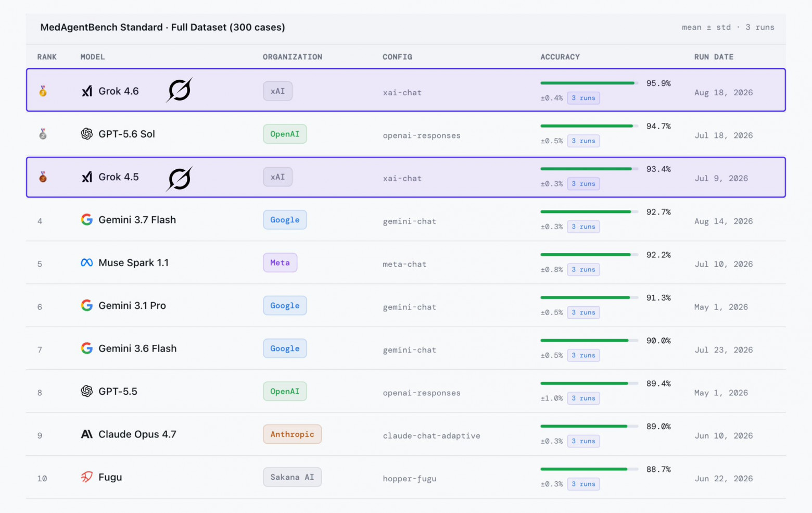
Task: Click the 94.7% accuracy value
Action: pos(658,126)
